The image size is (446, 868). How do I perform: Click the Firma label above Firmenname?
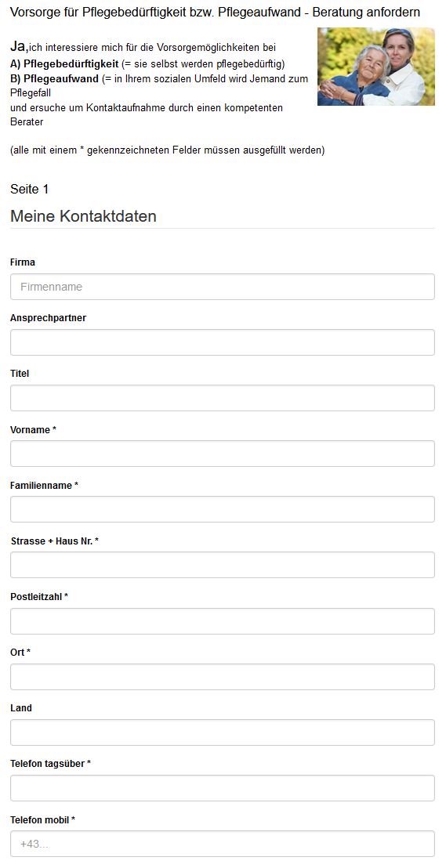coord(23,262)
